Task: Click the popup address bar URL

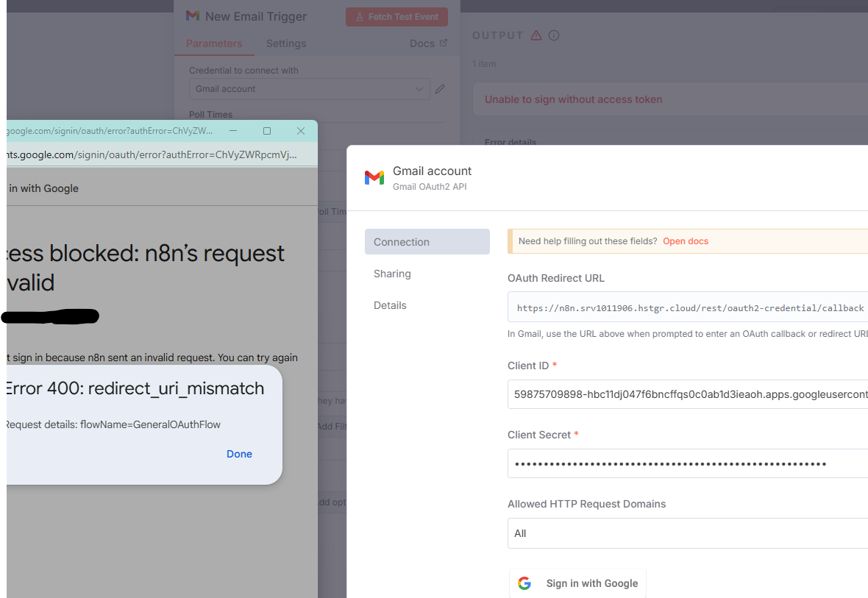Action: tap(152, 155)
